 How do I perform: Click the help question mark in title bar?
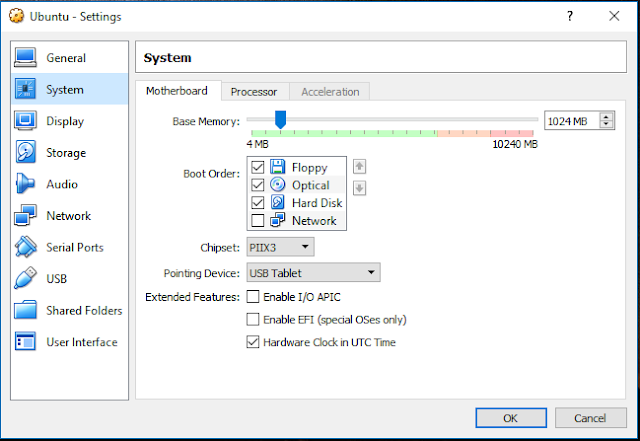570,16
